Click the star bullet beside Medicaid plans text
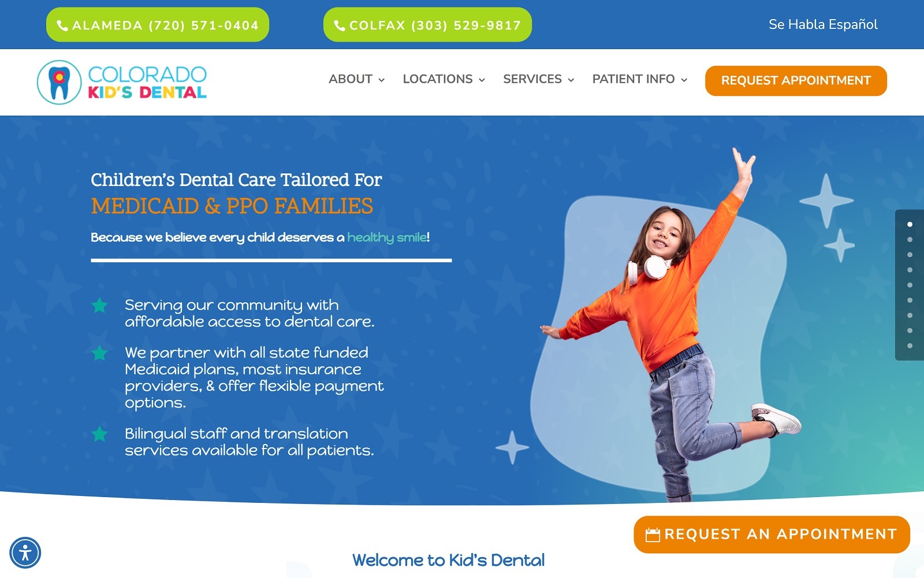 point(100,353)
